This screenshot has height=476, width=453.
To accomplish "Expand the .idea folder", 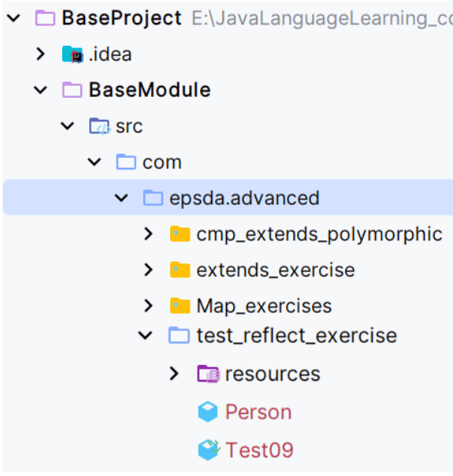I will click(x=40, y=54).
